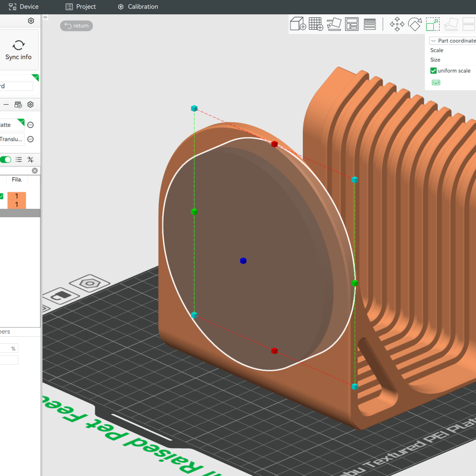Click the Arrange all objects icon

click(352, 24)
